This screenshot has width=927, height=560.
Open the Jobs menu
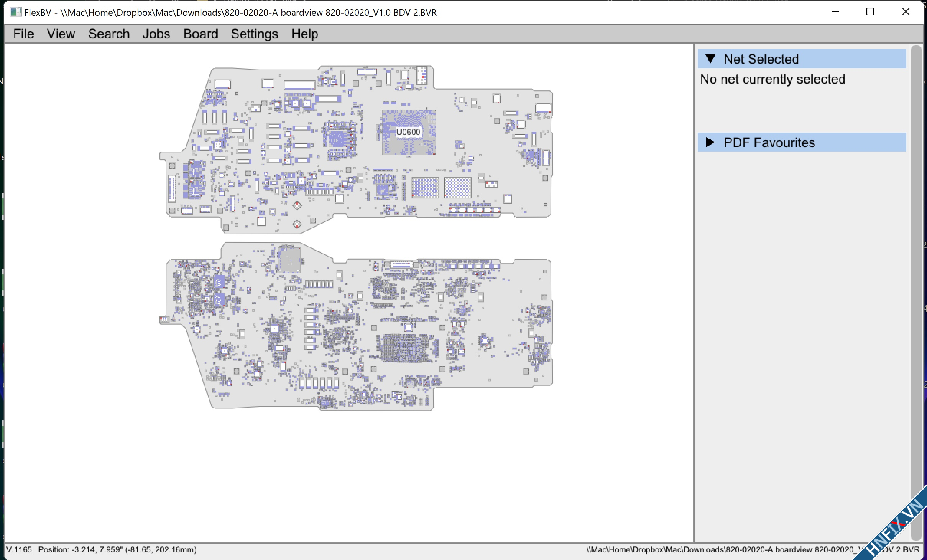156,34
